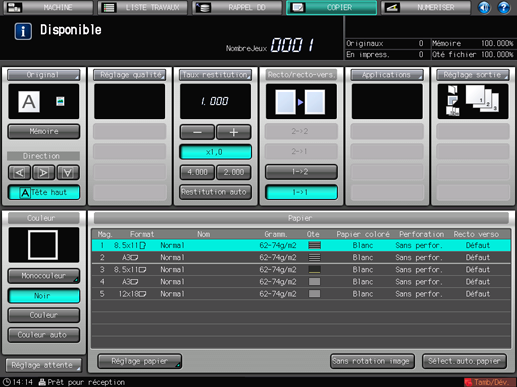Screen dimensions: 517x387
Task: Open the RAPPEL DD tab
Action: coord(237,7)
